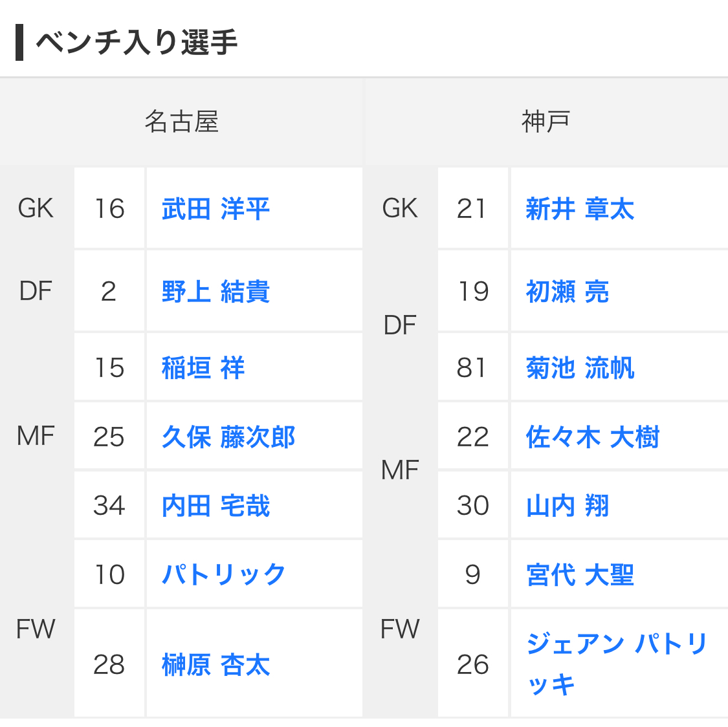Click the 野上 結貴 player name
The image size is (728, 727).
[215, 292]
